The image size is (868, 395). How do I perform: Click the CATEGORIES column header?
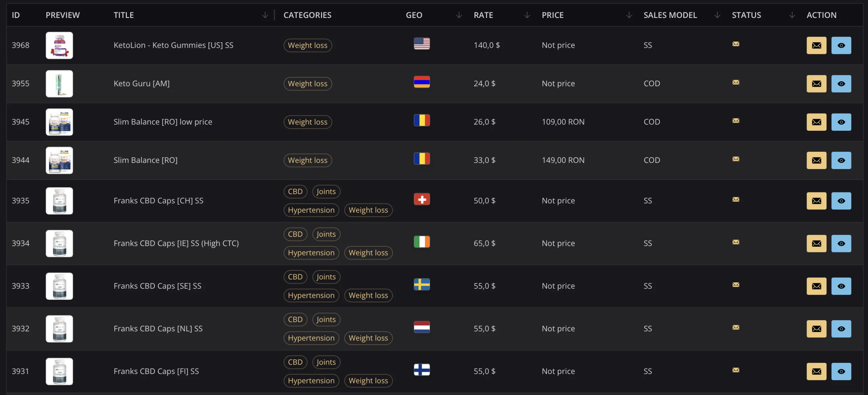307,15
